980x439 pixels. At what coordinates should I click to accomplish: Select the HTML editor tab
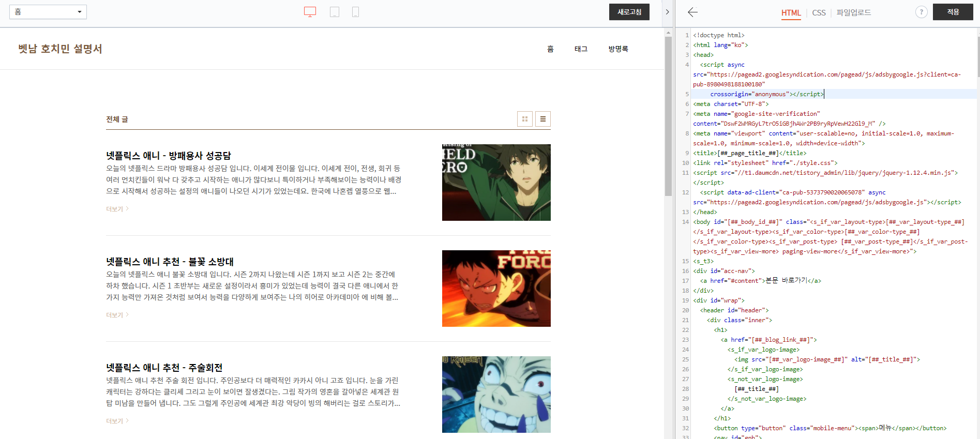[791, 13]
